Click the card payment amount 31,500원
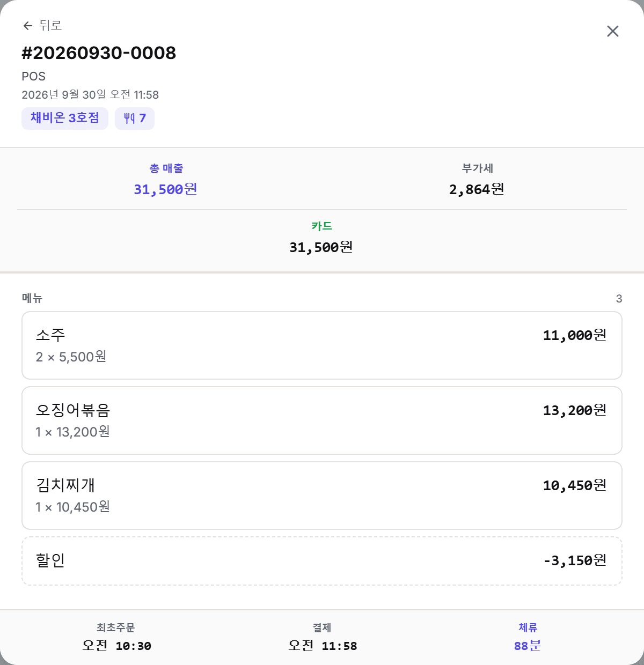 point(321,247)
